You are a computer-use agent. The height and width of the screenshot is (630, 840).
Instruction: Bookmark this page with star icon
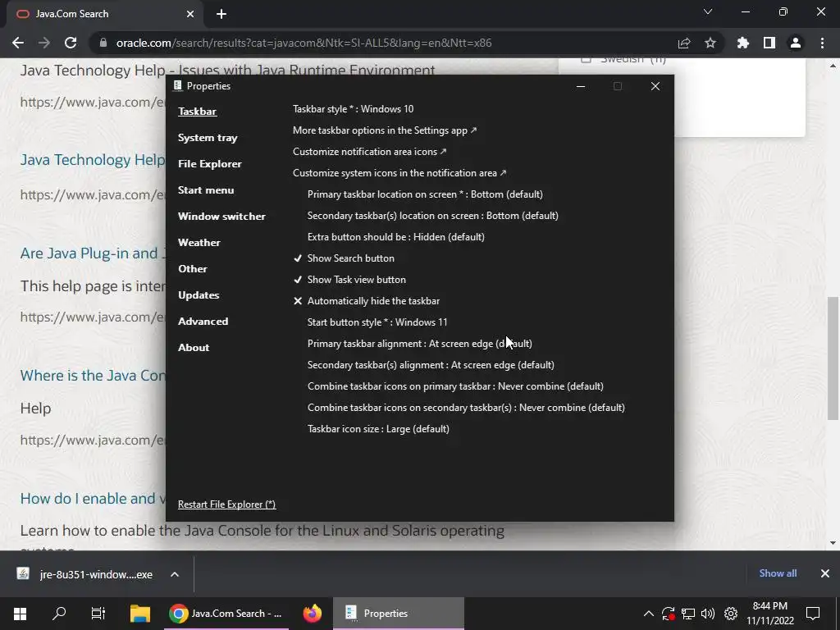pos(710,43)
